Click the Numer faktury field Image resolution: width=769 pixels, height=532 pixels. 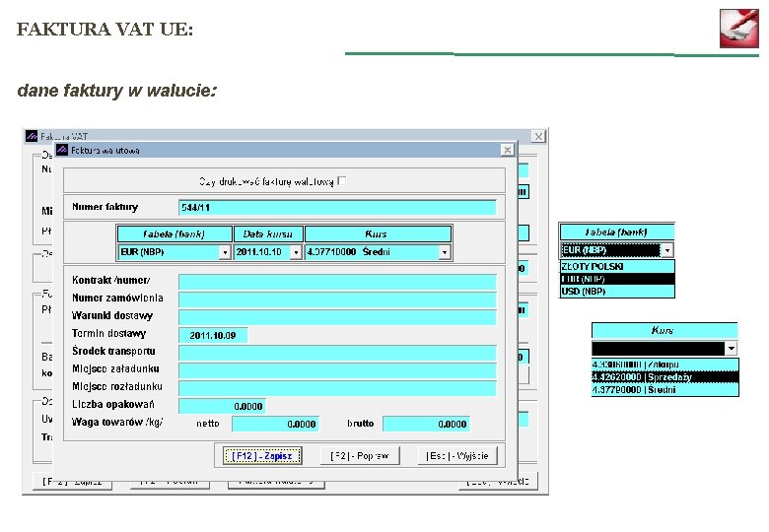[x=337, y=208]
